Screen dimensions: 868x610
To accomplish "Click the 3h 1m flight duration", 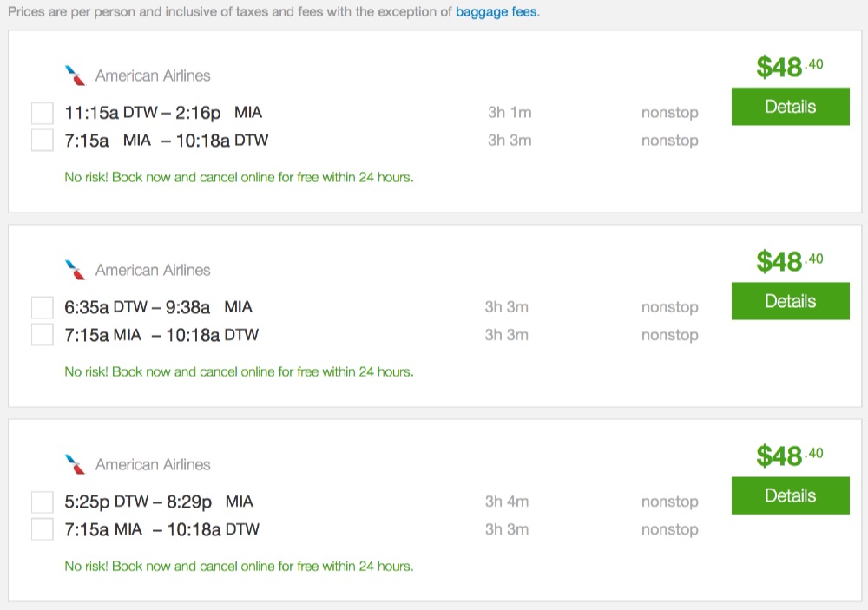I will pos(510,112).
